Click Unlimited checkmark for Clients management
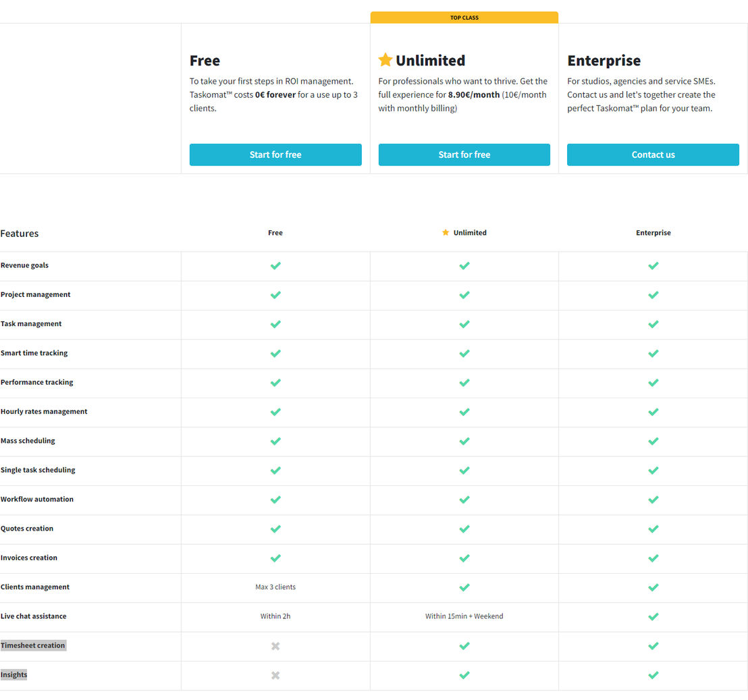 pos(464,587)
